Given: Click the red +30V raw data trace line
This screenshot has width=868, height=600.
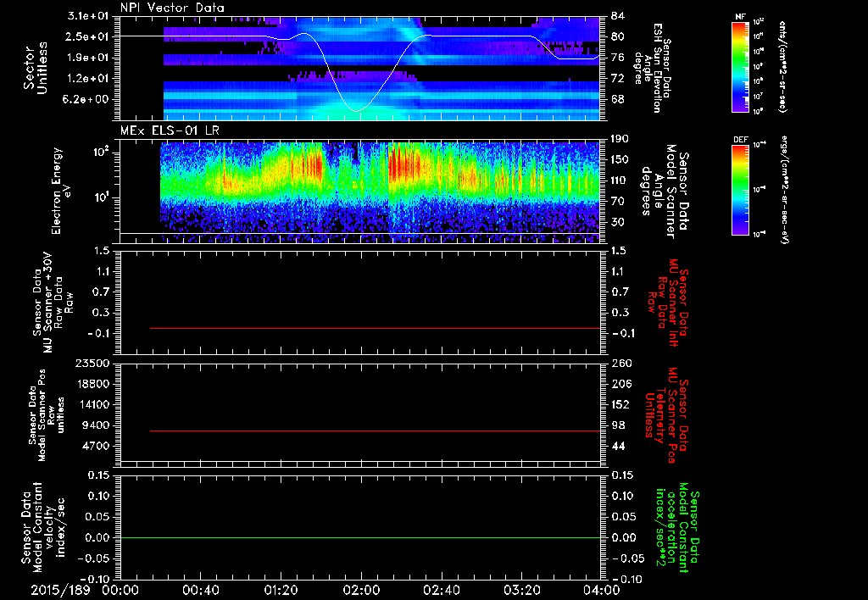Looking at the screenshot, I should [375, 328].
